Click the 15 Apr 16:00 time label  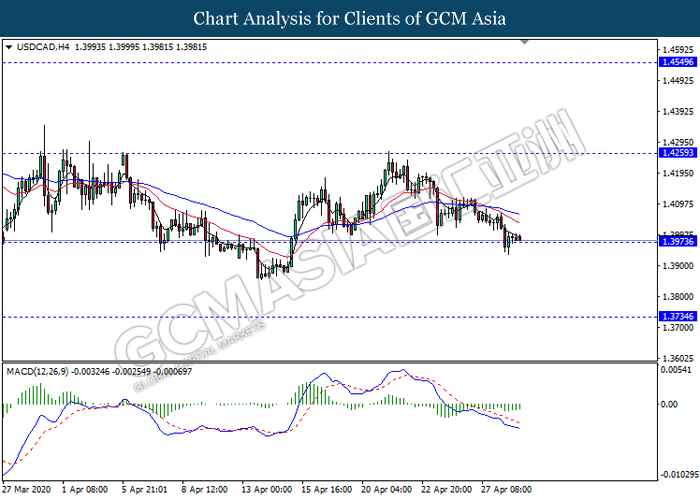point(326,489)
